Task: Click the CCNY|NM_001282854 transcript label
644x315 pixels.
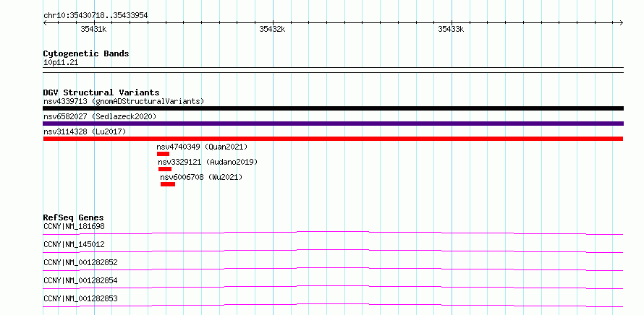Action: point(80,280)
